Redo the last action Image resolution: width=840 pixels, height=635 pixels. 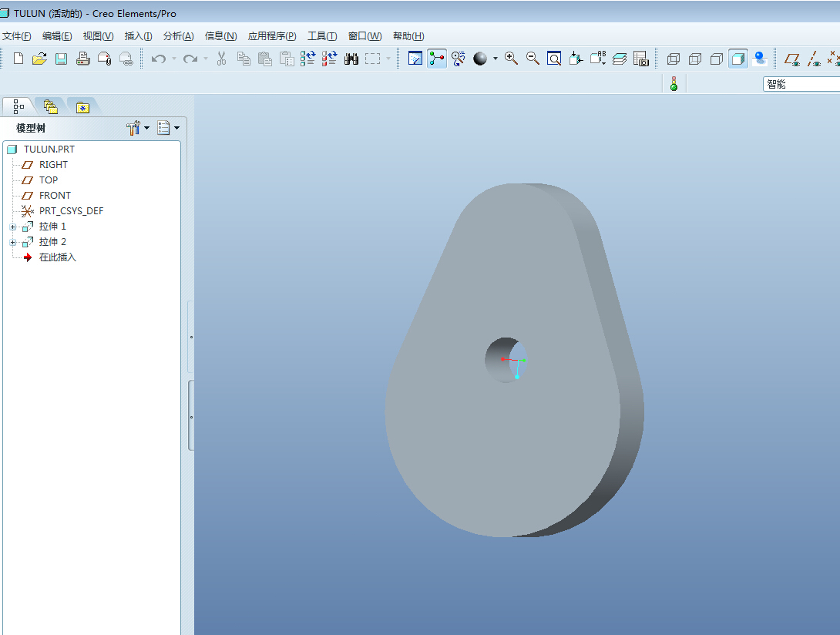[x=190, y=59]
